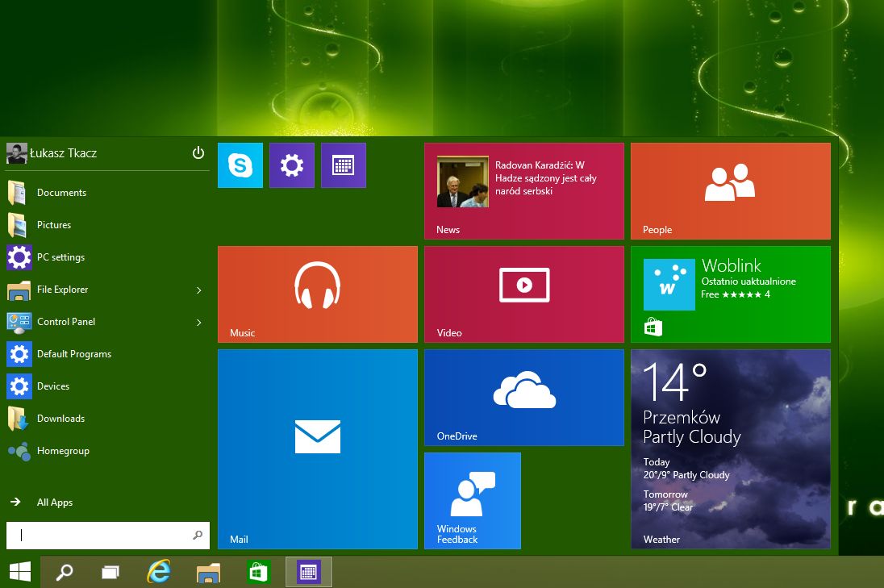Switch to Calendar app on taskbar
Image resolution: width=884 pixels, height=588 pixels.
(x=308, y=572)
